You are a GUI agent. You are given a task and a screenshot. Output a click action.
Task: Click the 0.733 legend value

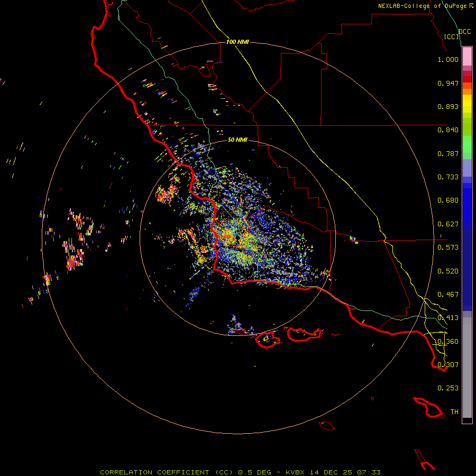448,177
